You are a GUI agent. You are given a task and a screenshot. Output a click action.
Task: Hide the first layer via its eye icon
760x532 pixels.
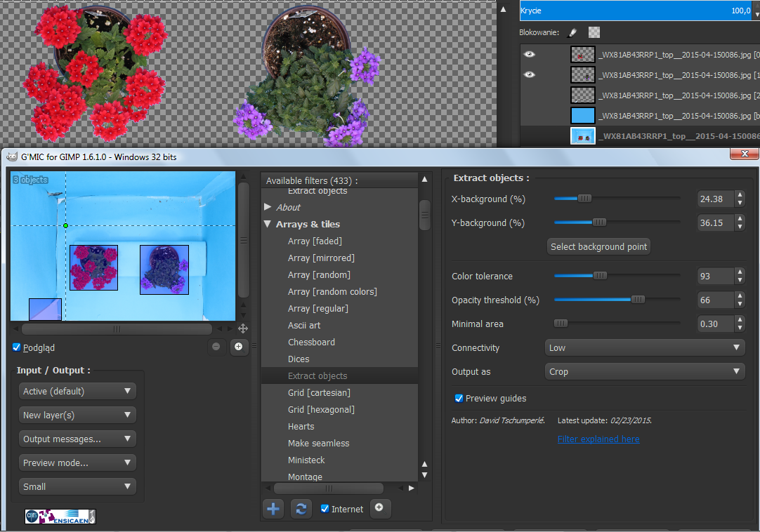click(x=530, y=54)
